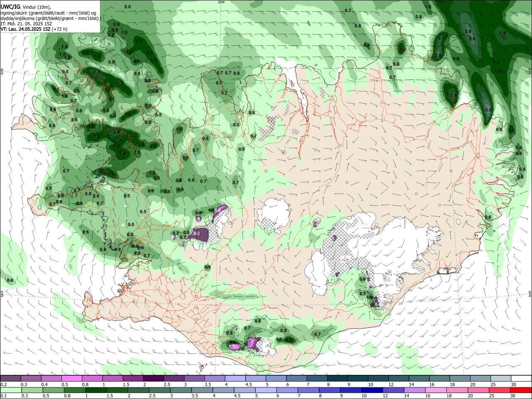The width and height of the screenshot is (532, 399).
Task: Click the 'UWC/IG: Vindur (10m),' title line
Action: 26,7
